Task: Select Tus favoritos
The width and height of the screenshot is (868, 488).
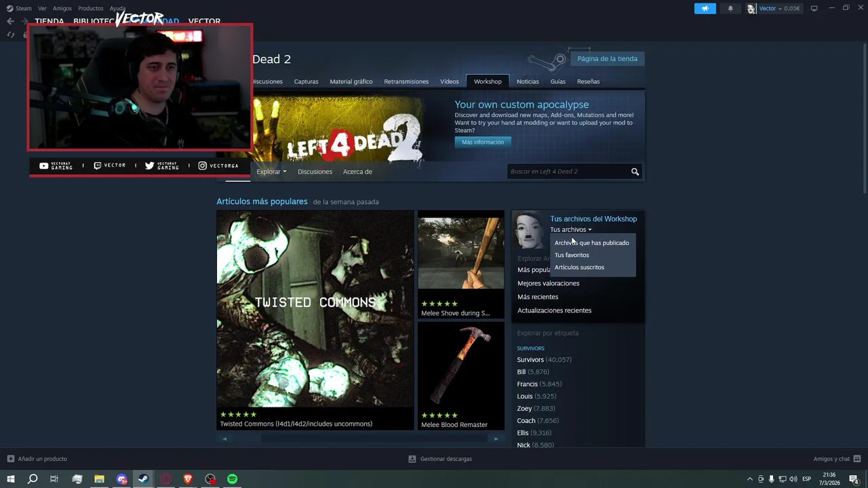Action: pyautogui.click(x=572, y=255)
